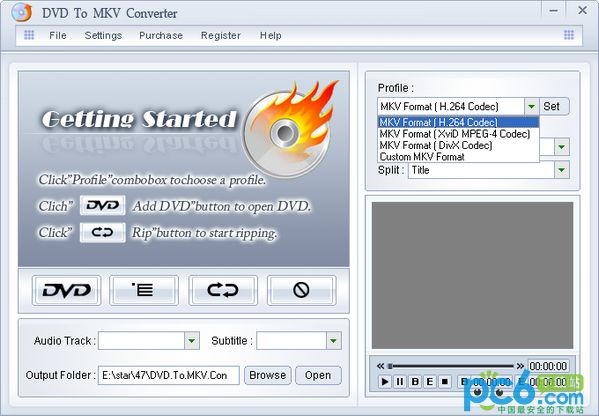Stop the preview playback
Screen dimensions: 599x416
[x=445, y=381]
